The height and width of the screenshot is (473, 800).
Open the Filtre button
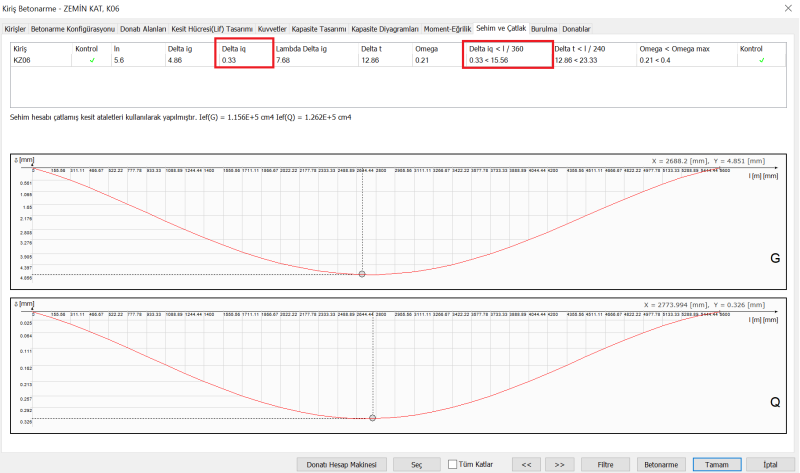click(x=603, y=464)
